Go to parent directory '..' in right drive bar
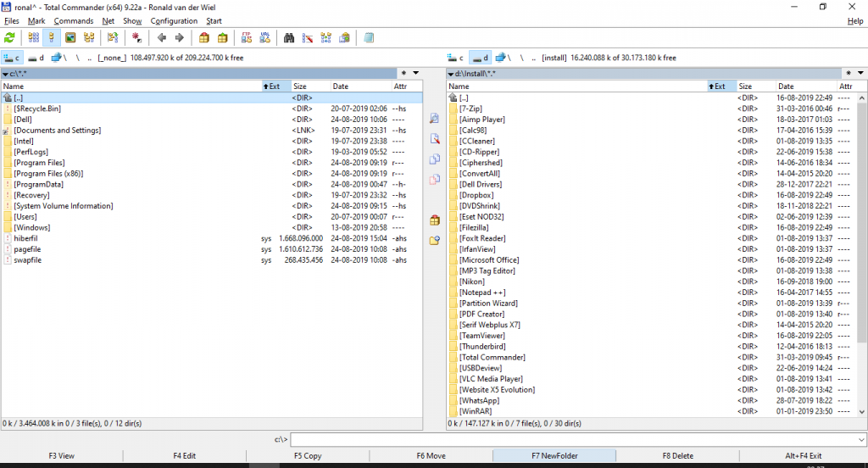The image size is (868, 468). [534, 58]
